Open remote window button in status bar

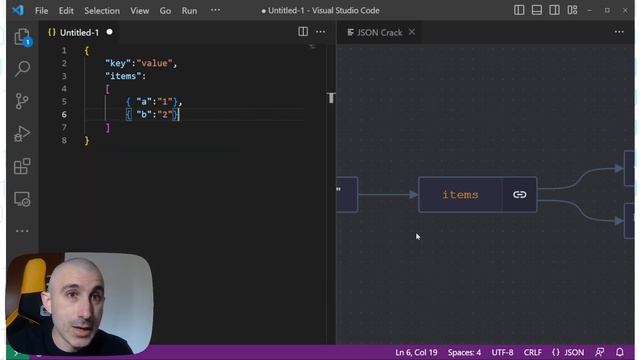[16, 353]
